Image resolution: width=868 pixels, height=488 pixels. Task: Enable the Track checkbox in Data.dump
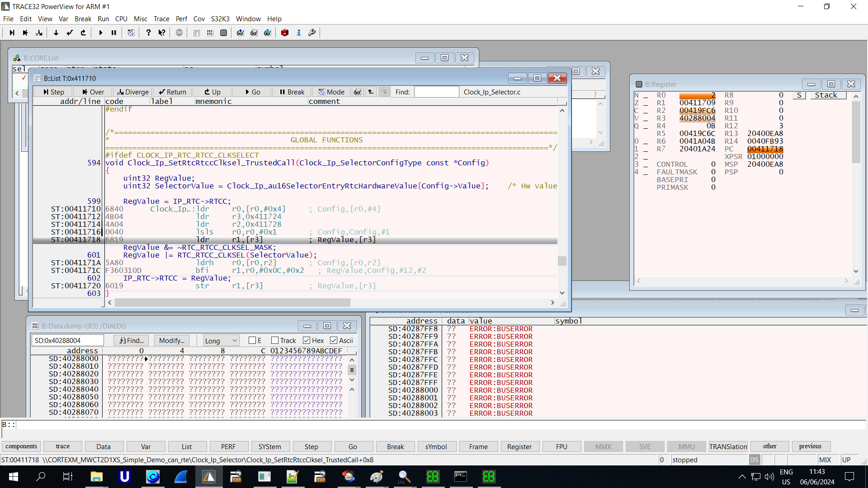[x=275, y=340]
